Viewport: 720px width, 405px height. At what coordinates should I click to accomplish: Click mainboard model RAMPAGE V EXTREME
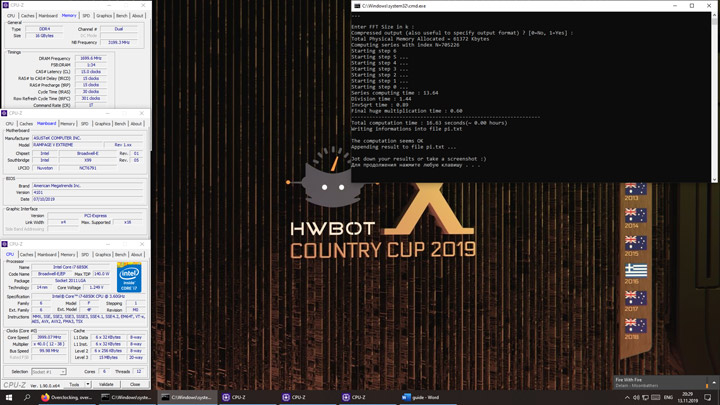(x=67, y=145)
